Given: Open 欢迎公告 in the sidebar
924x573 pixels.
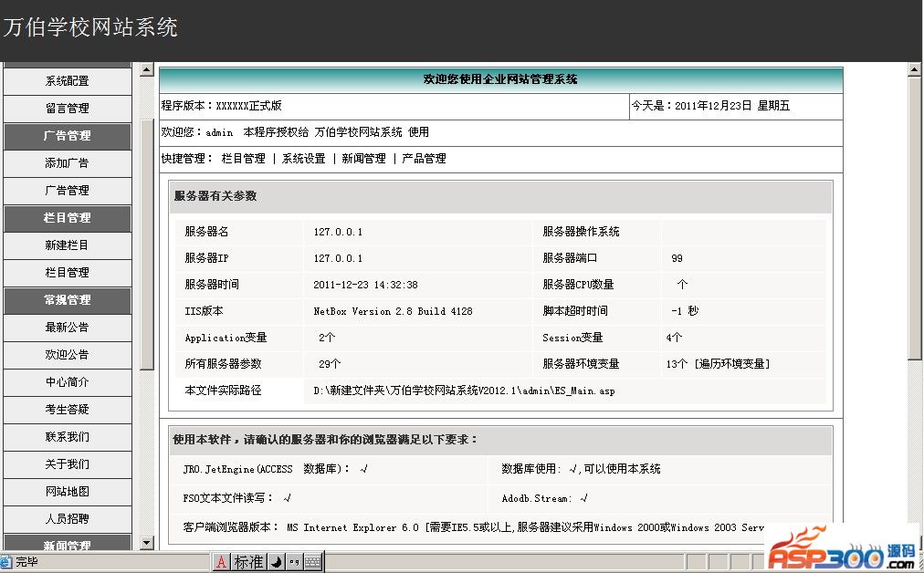Looking at the screenshot, I should pos(68,355).
